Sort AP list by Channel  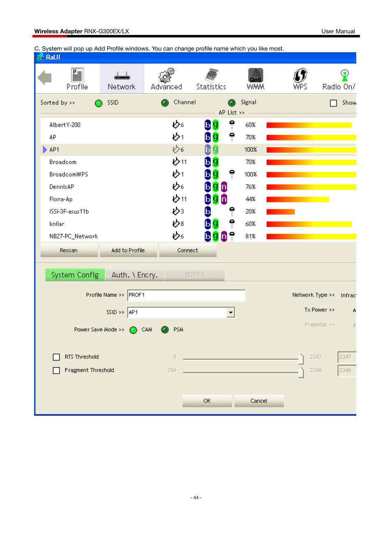(x=165, y=103)
